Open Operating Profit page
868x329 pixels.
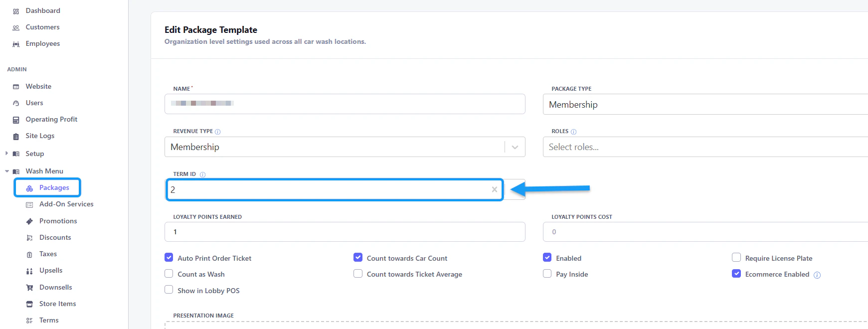[51, 120]
